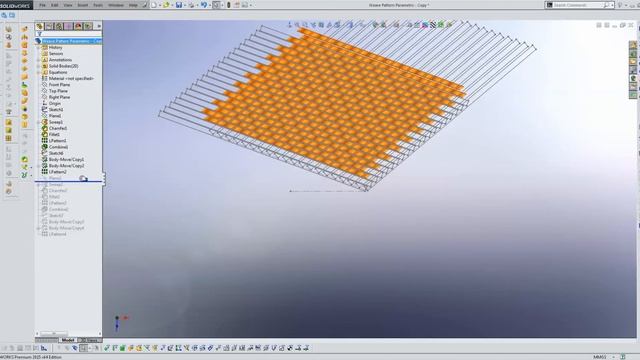Expand the Body-Move/Copy2 feature
The height and width of the screenshot is (360, 640).
coord(39,166)
